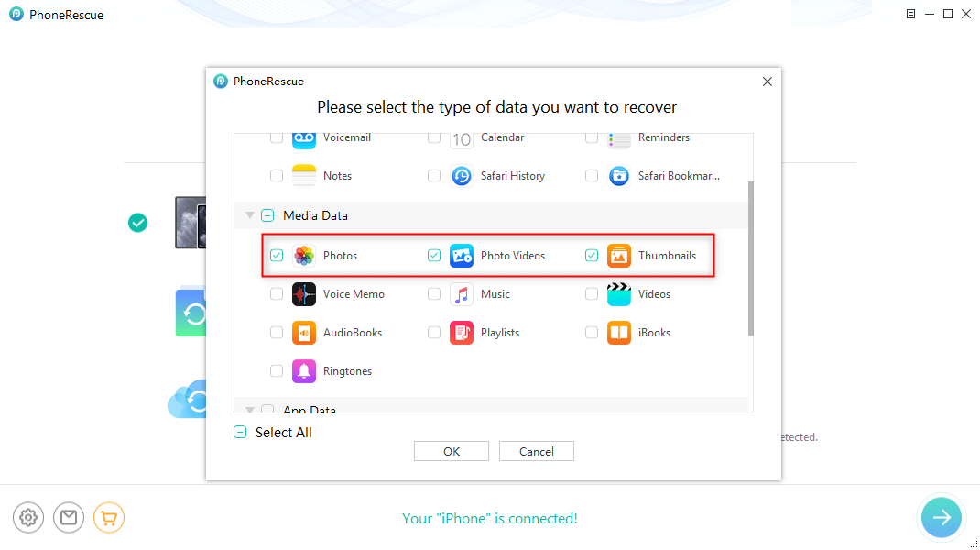The height and width of the screenshot is (550, 980).
Task: Click the data type list scrollbar
Action: (x=751, y=258)
